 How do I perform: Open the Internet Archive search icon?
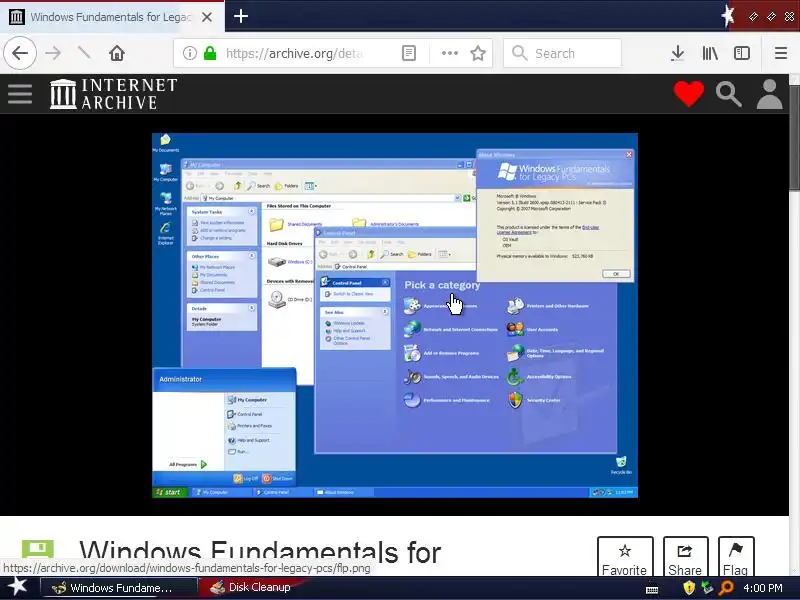click(x=728, y=94)
